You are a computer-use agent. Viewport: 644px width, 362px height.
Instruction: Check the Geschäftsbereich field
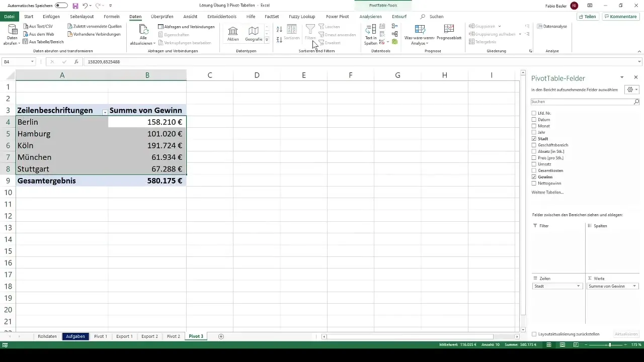[x=534, y=145]
